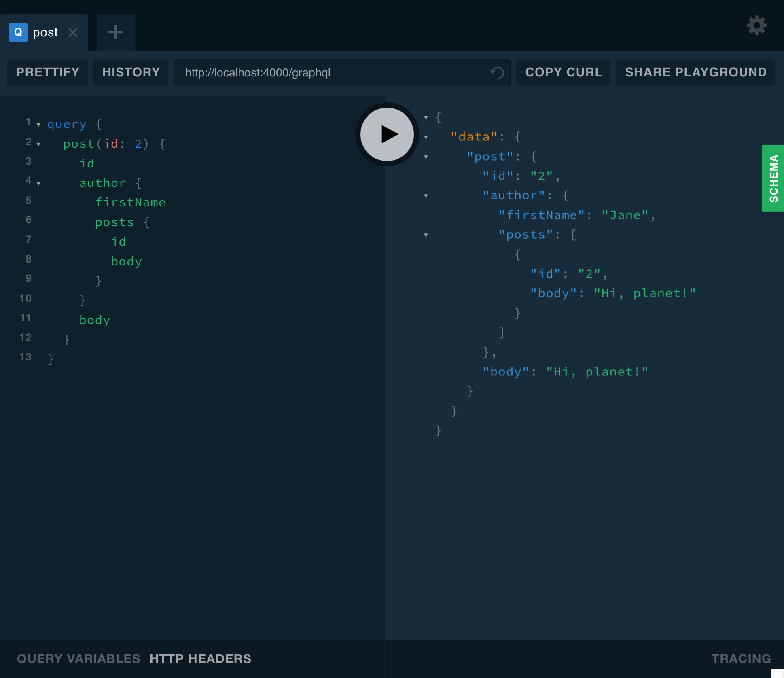
Task: Switch to the QUERY VARIABLES tab
Action: tap(78, 659)
